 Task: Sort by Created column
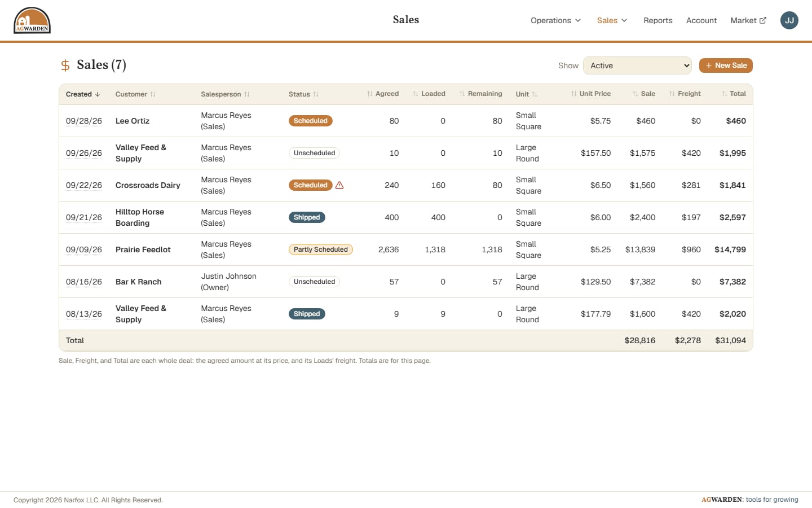83,94
